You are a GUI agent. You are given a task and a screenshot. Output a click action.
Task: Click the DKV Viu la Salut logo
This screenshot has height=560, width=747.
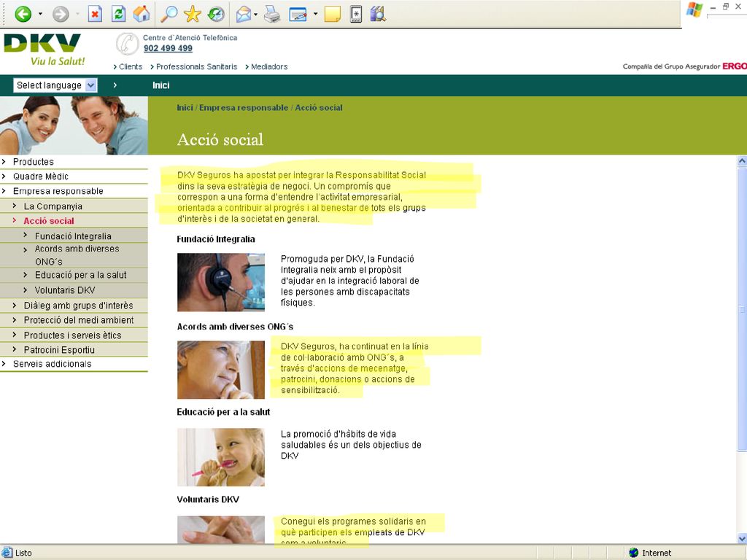[43, 49]
